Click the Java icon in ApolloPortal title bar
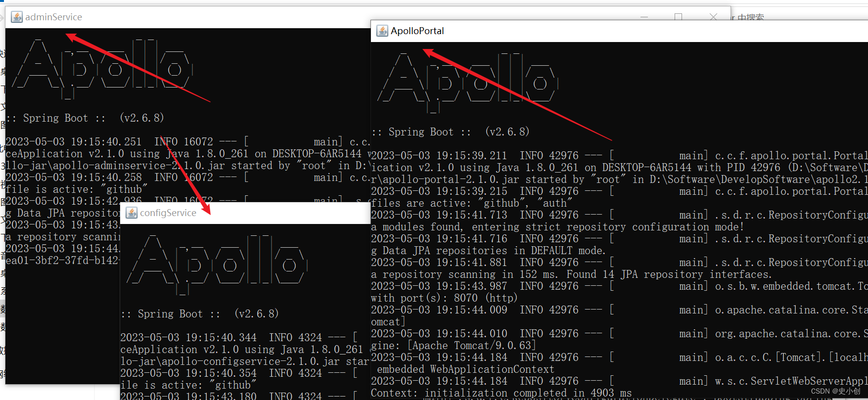Viewport: 868px width, 400px height. [x=382, y=31]
